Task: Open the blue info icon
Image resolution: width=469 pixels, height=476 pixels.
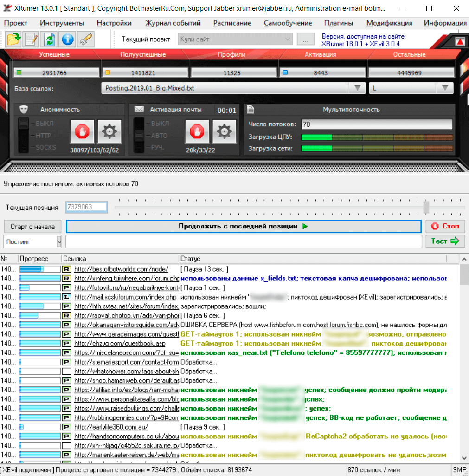Action: coord(68,39)
